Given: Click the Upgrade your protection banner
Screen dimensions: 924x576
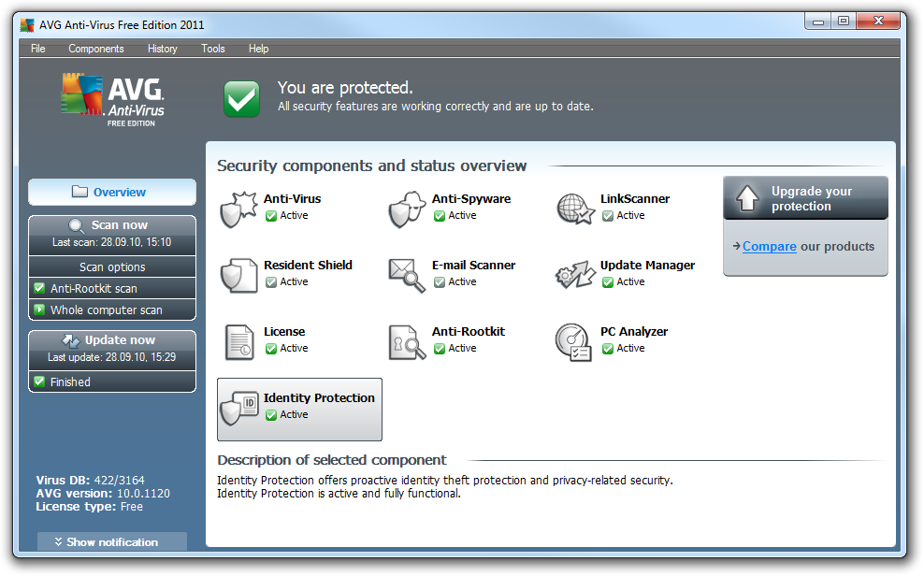Looking at the screenshot, I should (805, 198).
